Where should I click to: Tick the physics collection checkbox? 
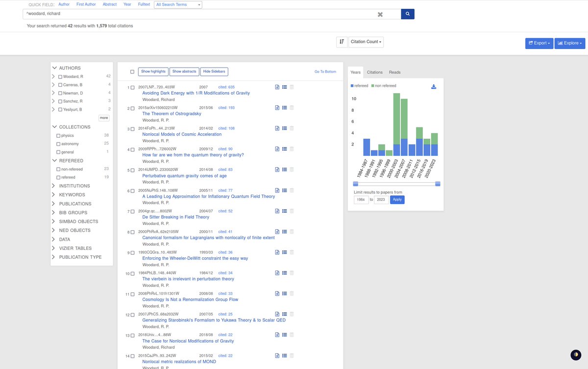click(59, 136)
